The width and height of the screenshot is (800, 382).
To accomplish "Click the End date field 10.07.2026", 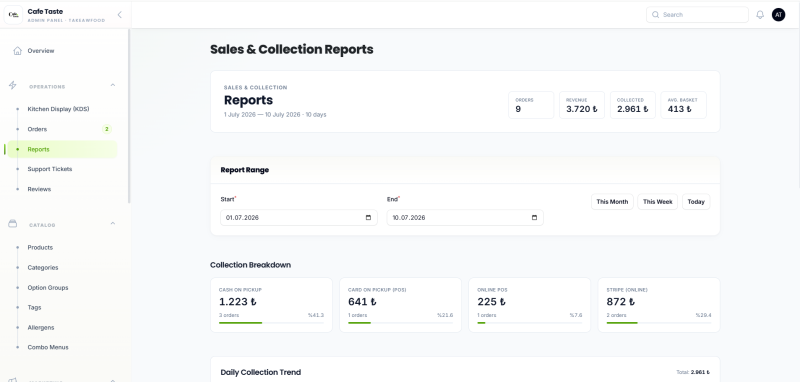I will [465, 218].
